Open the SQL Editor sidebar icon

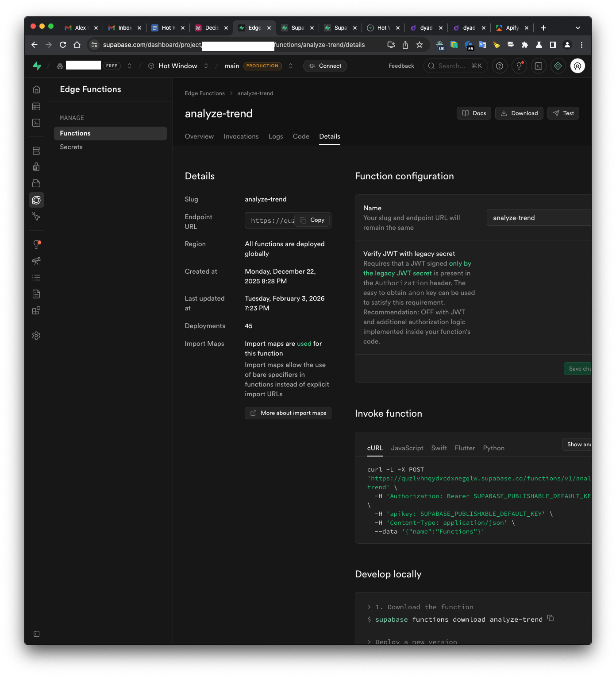tap(36, 123)
